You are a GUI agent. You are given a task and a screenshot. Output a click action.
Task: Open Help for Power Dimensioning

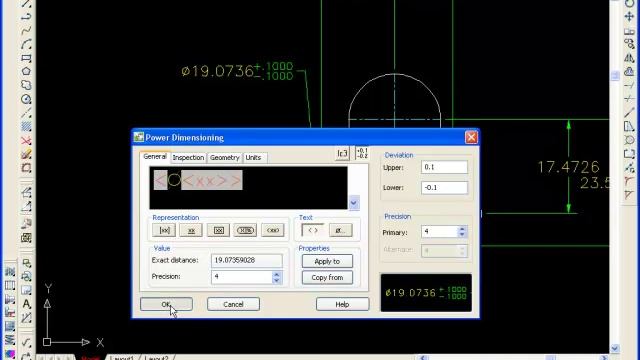point(342,304)
